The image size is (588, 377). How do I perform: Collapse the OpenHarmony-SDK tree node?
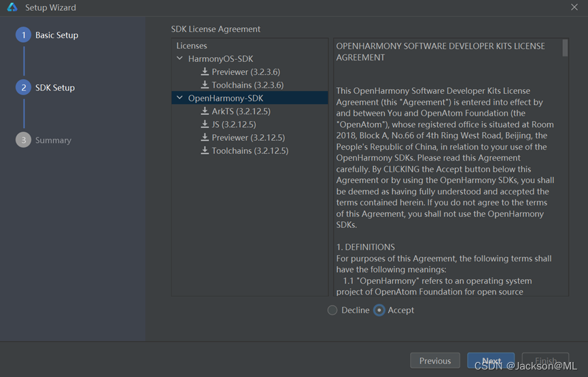tap(180, 97)
